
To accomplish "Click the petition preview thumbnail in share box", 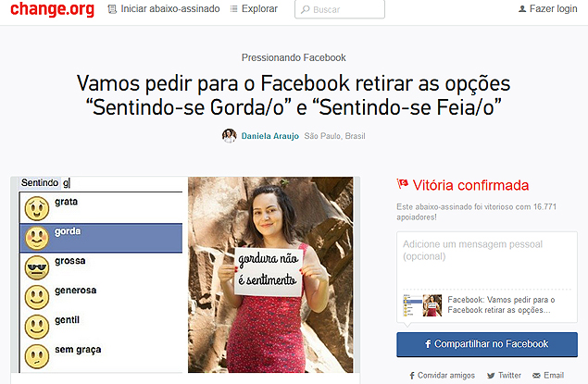I will pyautogui.click(x=422, y=305).
